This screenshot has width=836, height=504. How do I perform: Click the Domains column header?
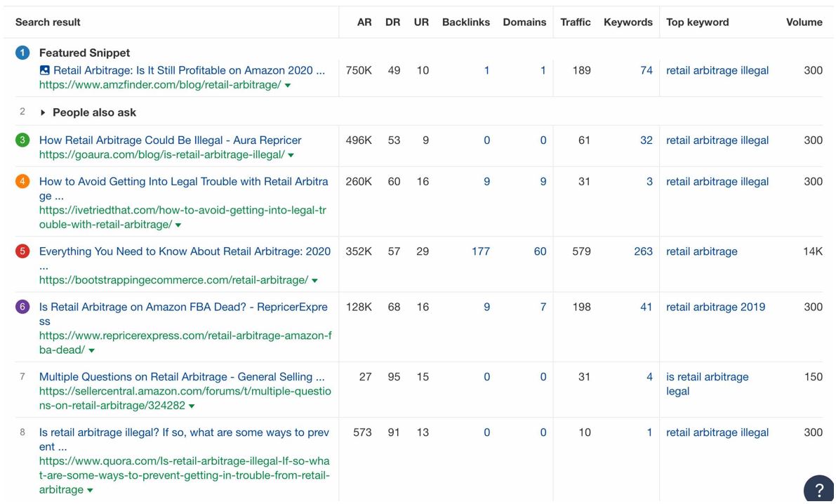click(524, 22)
